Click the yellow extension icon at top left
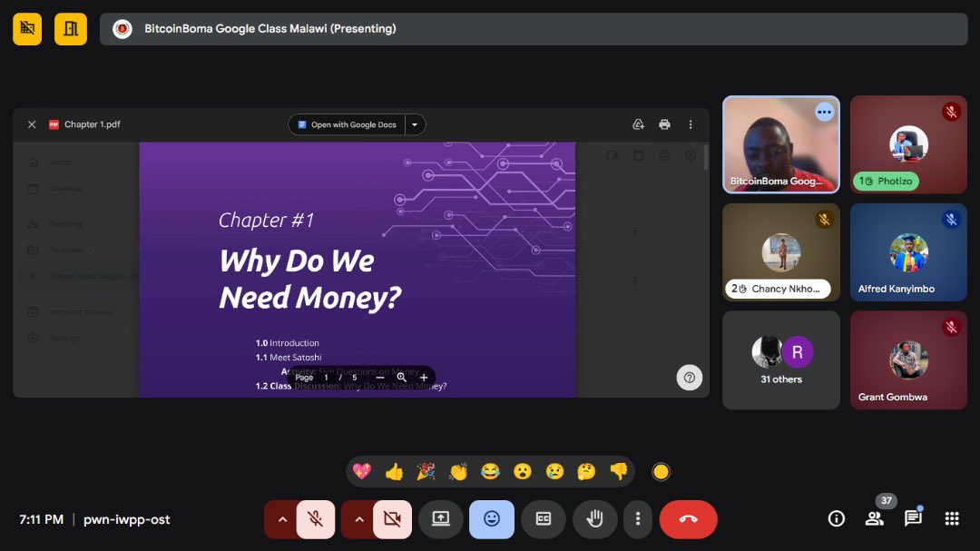980x551 pixels. point(27,29)
